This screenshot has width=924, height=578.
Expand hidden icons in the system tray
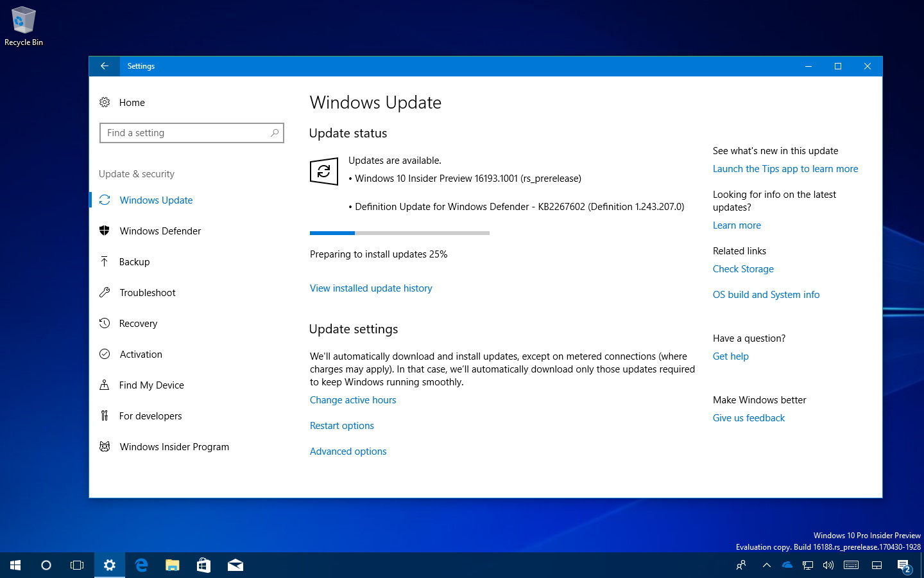pos(766,566)
